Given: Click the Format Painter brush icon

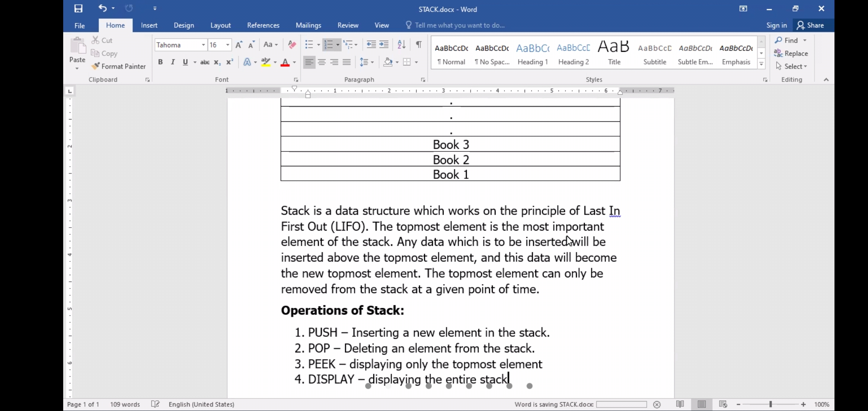Looking at the screenshot, I should pyautogui.click(x=96, y=66).
